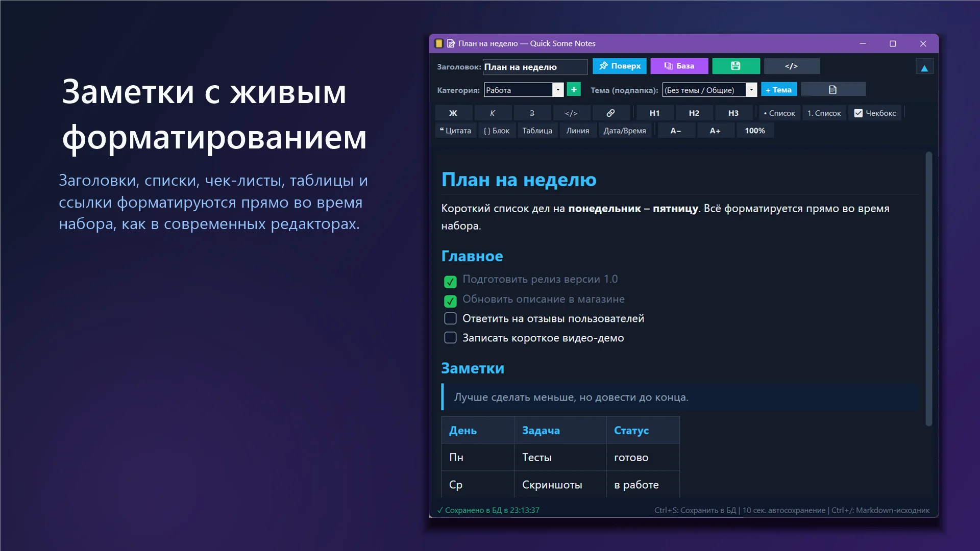980x551 pixels.
Task: Insert a quote with Цитата button
Action: point(456,131)
